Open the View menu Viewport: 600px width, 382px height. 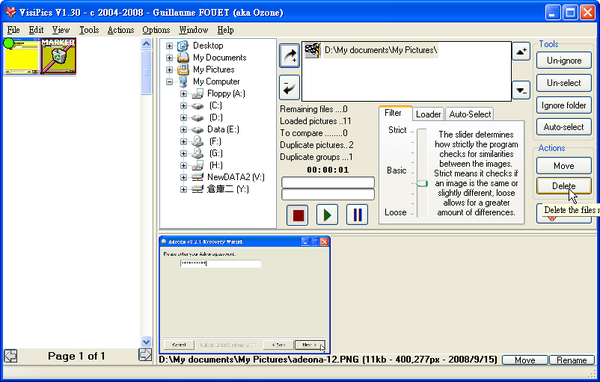[61, 30]
